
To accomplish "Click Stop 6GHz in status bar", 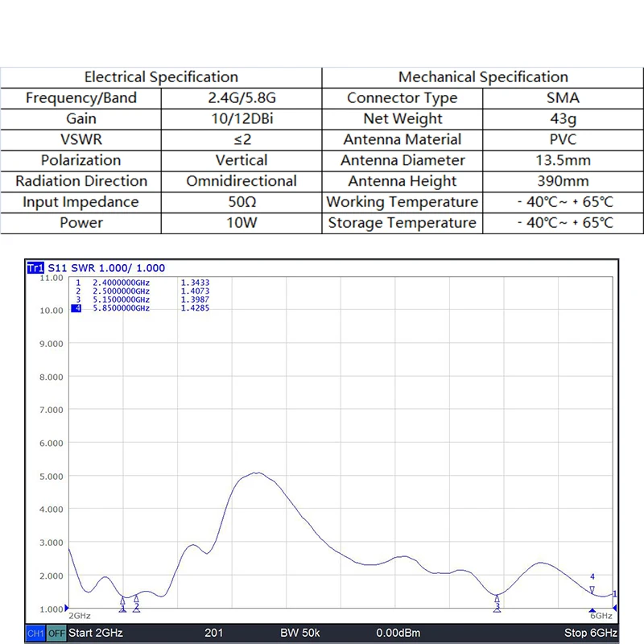I will pos(591,633).
